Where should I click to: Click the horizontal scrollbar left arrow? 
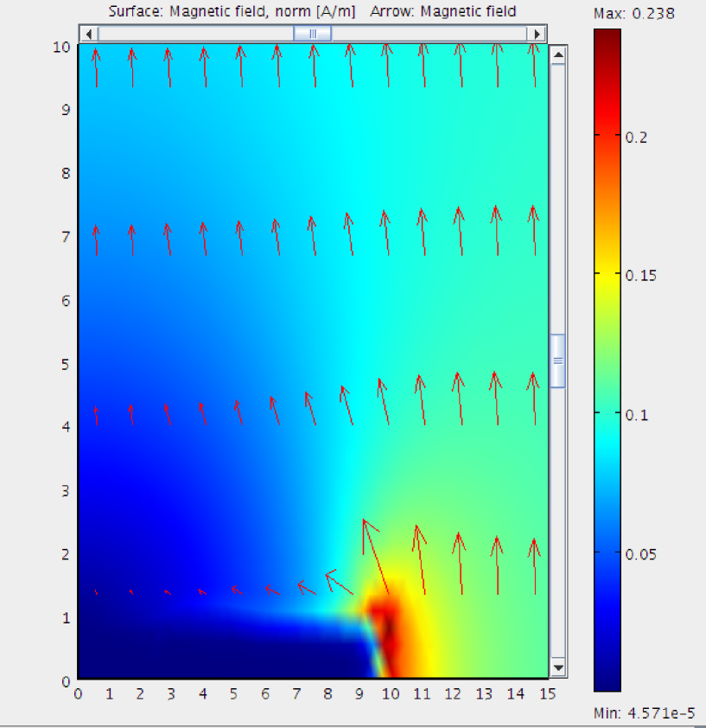89,34
